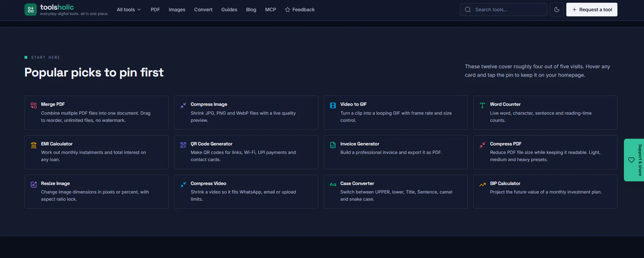644x258 pixels.
Task: Click the 'Popular picks to pin first' heading
Action: pyautogui.click(x=94, y=72)
